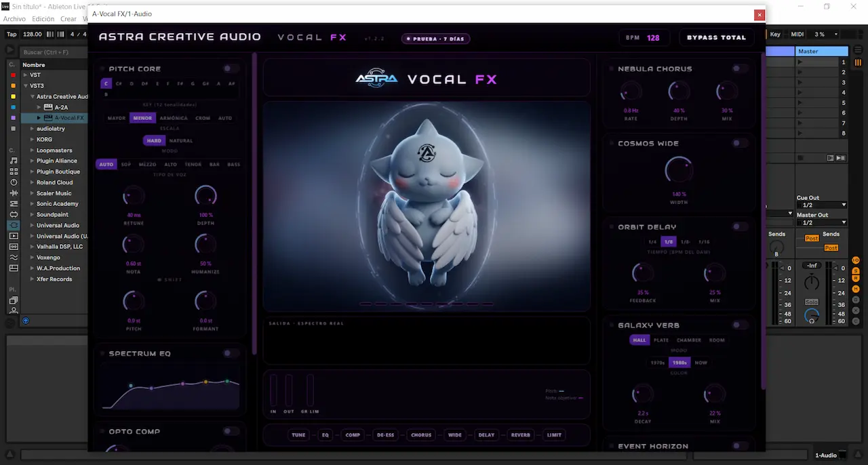Click the BPM 128 value field
Screen dimensions: 868x465
(653, 38)
